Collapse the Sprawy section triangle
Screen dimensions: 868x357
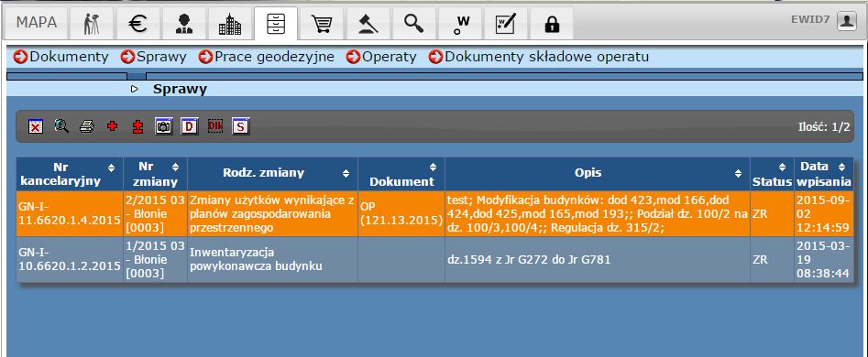click(x=135, y=89)
